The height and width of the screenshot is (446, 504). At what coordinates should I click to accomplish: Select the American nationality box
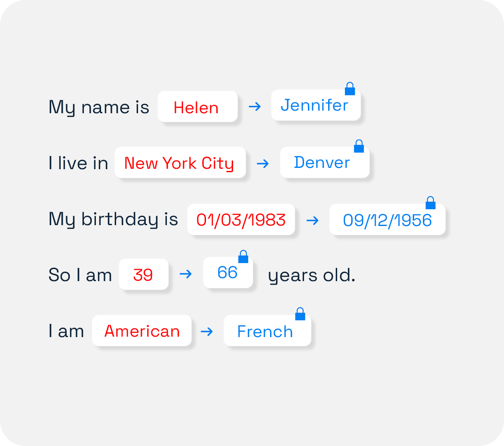coord(142,331)
